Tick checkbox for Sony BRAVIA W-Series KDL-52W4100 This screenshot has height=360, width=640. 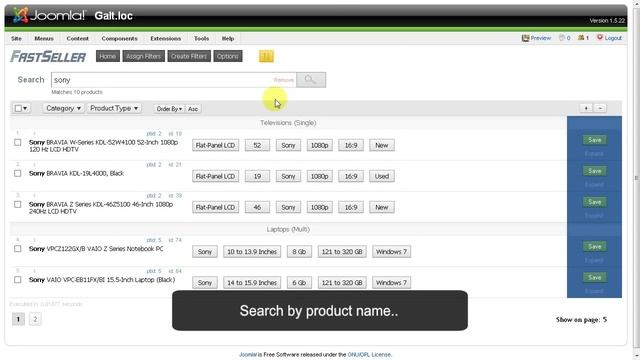pyautogui.click(x=18, y=142)
